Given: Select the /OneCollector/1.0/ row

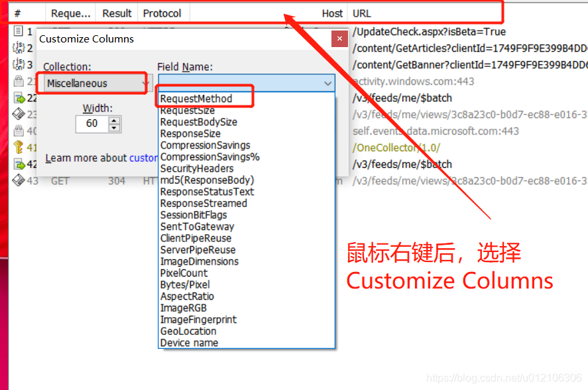Looking at the screenshot, I should [x=396, y=147].
